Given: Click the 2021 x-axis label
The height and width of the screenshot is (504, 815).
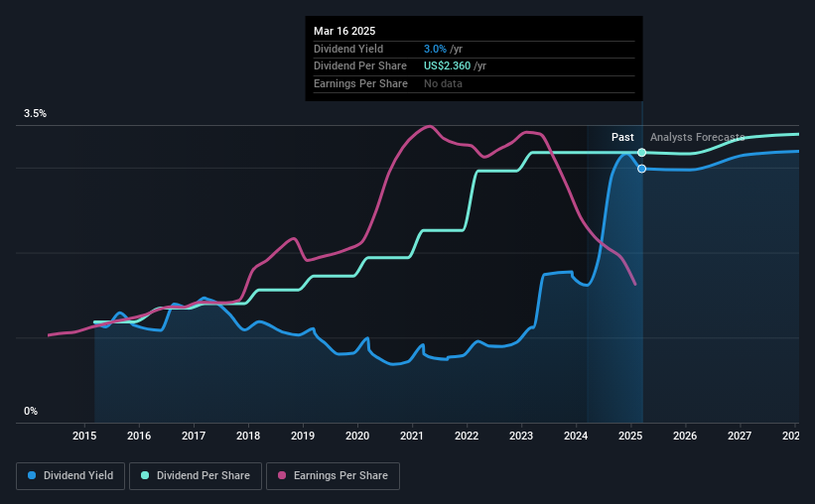Looking at the screenshot, I should (412, 436).
